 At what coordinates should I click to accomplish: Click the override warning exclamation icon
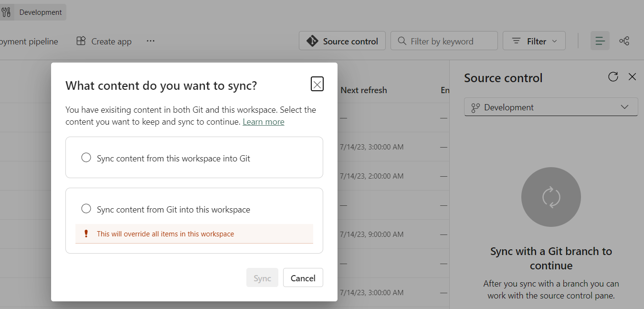(86, 234)
